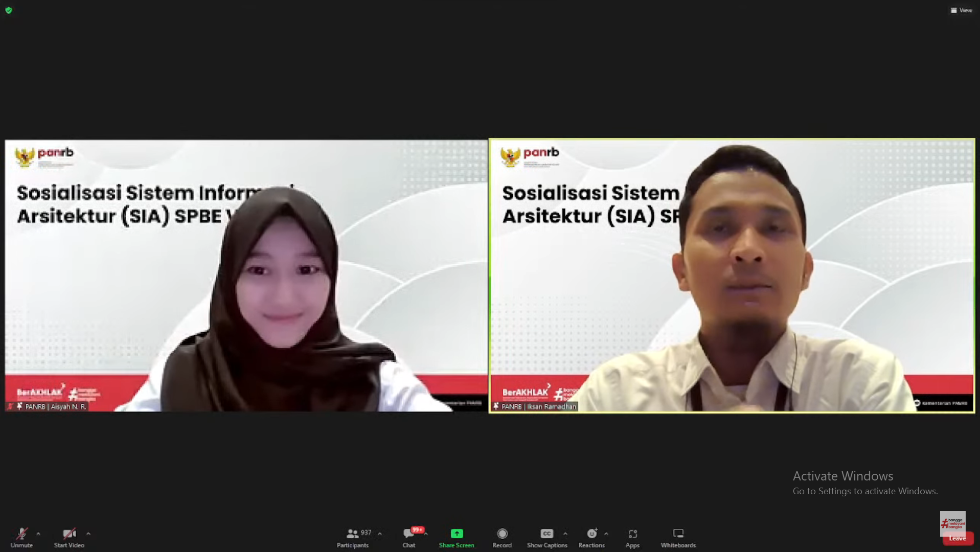The width and height of the screenshot is (980, 552).
Task: Open the Participants panel
Action: click(352, 538)
